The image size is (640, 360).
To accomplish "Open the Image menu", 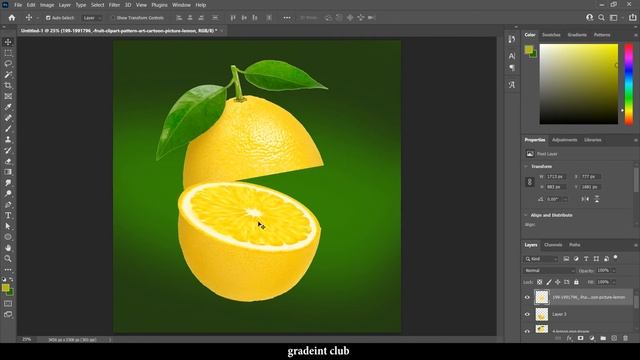I will (47, 5).
